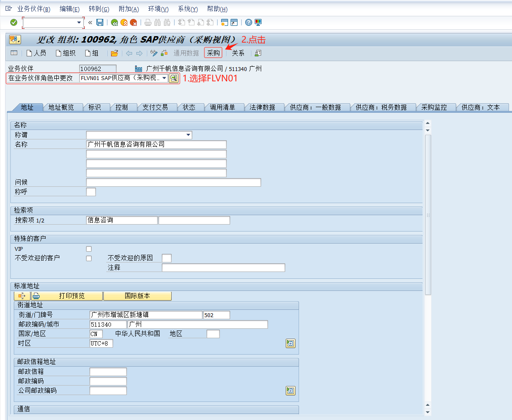
Task: Open the 称谓 dropdown
Action: pyautogui.click(x=188, y=135)
